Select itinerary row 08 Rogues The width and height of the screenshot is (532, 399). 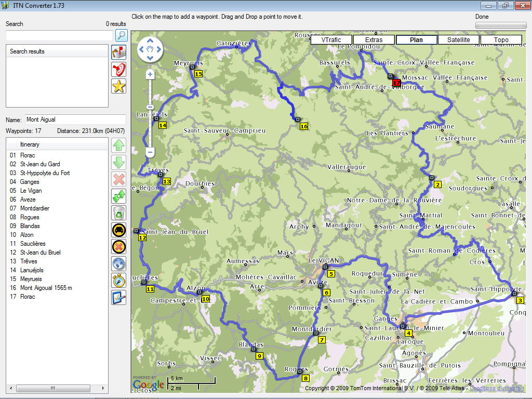click(57, 217)
